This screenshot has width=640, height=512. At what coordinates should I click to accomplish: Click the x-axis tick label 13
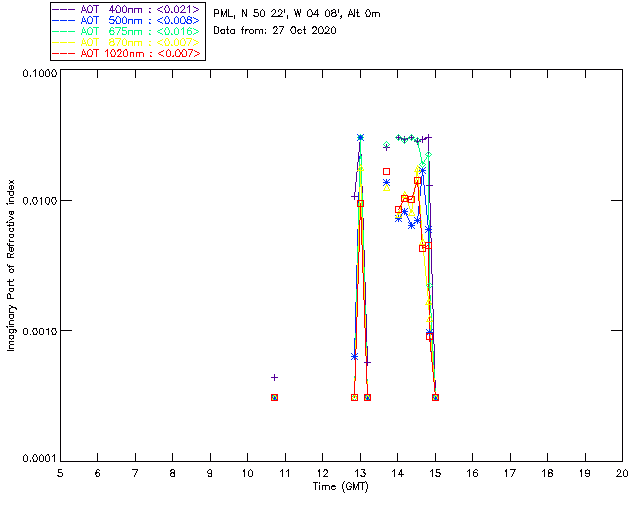click(x=360, y=473)
